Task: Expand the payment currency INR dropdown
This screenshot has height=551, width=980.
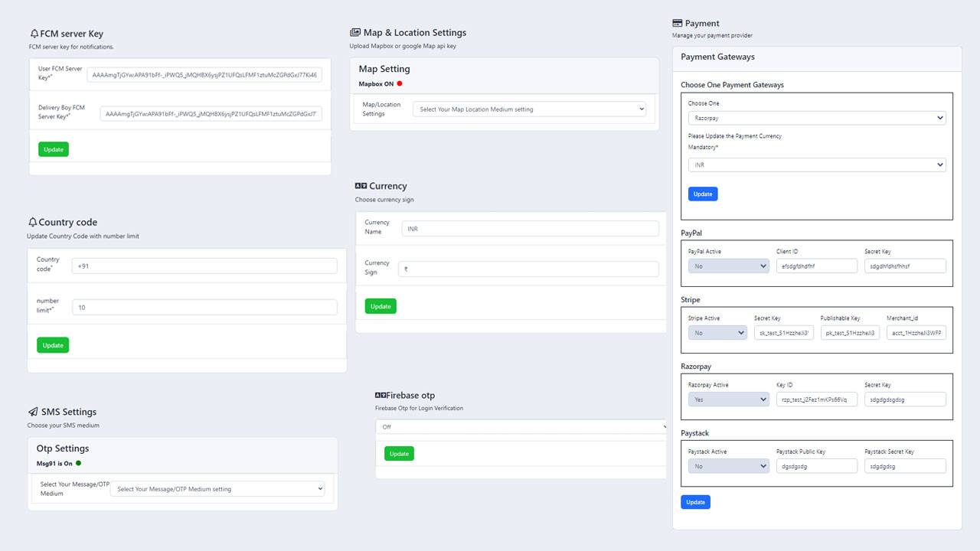Action: pyautogui.click(x=816, y=165)
